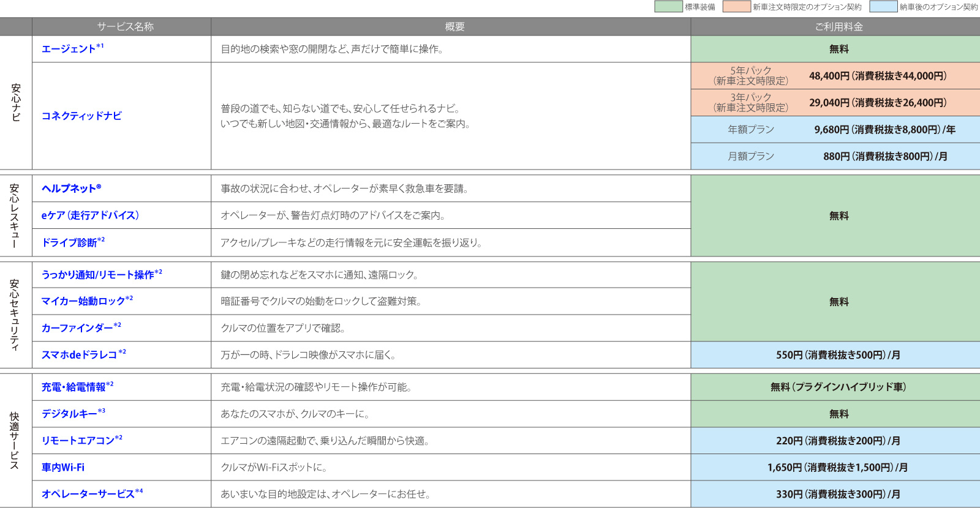Open the ヘルプネット service link
The image size is (980, 508).
point(71,189)
